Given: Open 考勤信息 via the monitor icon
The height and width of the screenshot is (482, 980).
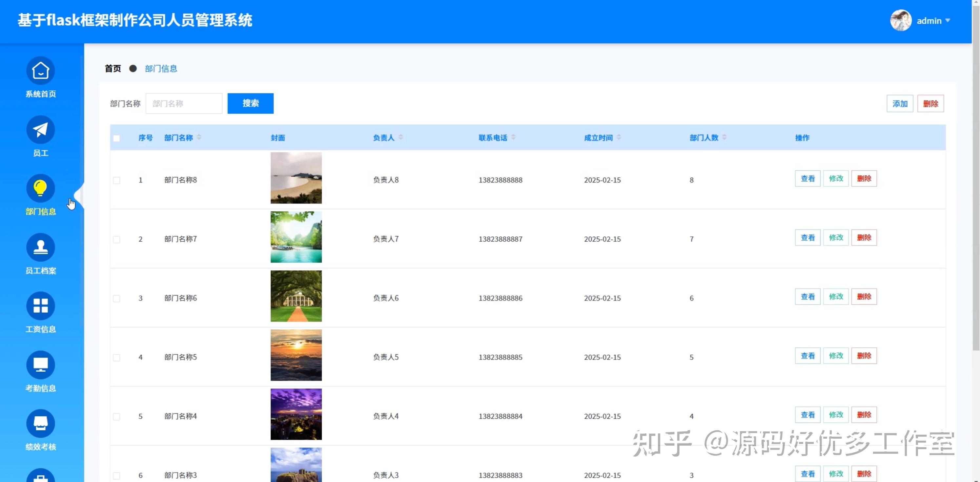Looking at the screenshot, I should point(40,364).
